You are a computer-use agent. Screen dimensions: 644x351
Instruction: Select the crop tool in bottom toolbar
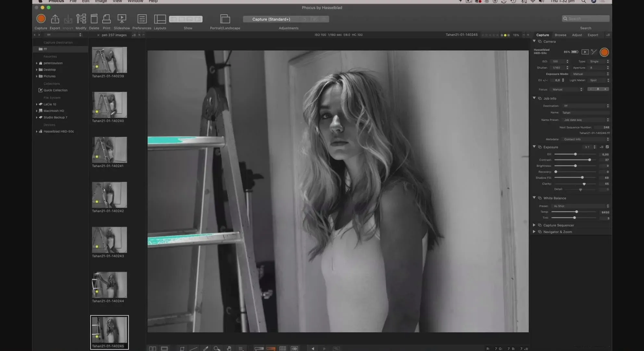pos(182,348)
